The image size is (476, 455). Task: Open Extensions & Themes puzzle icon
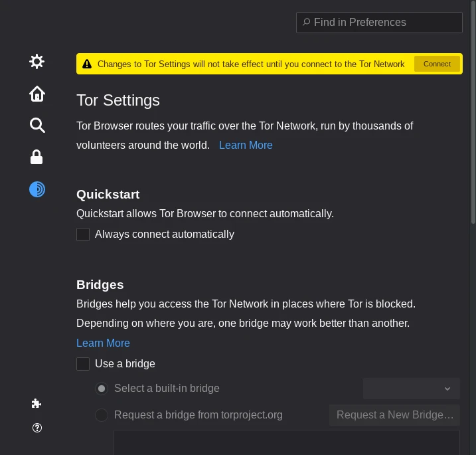click(x=37, y=403)
